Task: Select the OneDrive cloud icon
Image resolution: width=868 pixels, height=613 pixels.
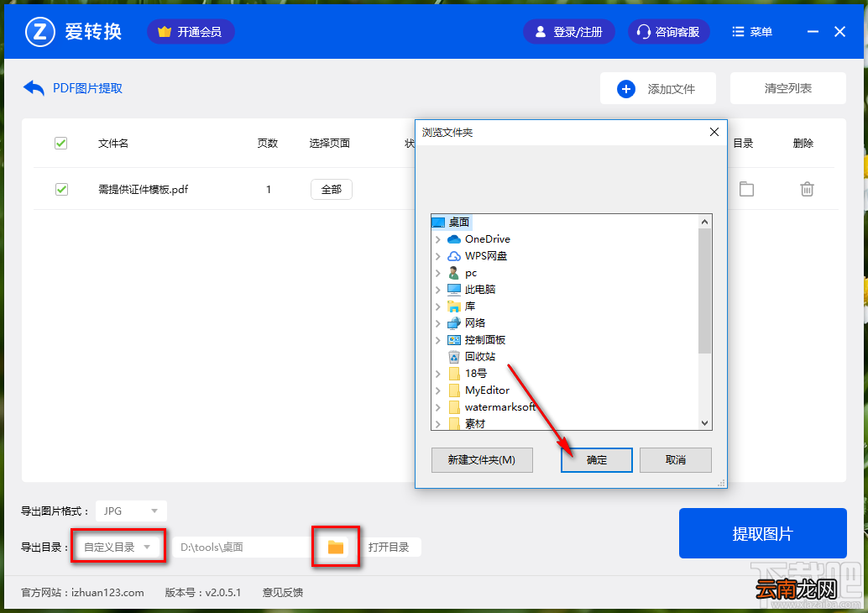Action: click(x=454, y=239)
